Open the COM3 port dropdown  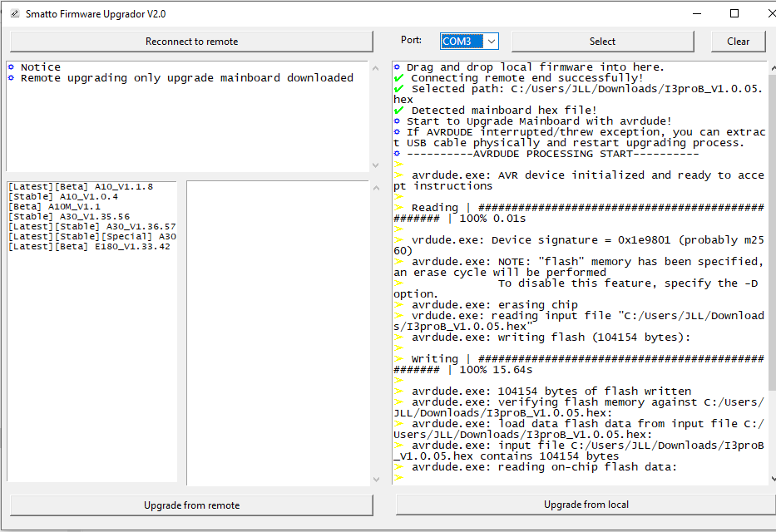tap(491, 41)
